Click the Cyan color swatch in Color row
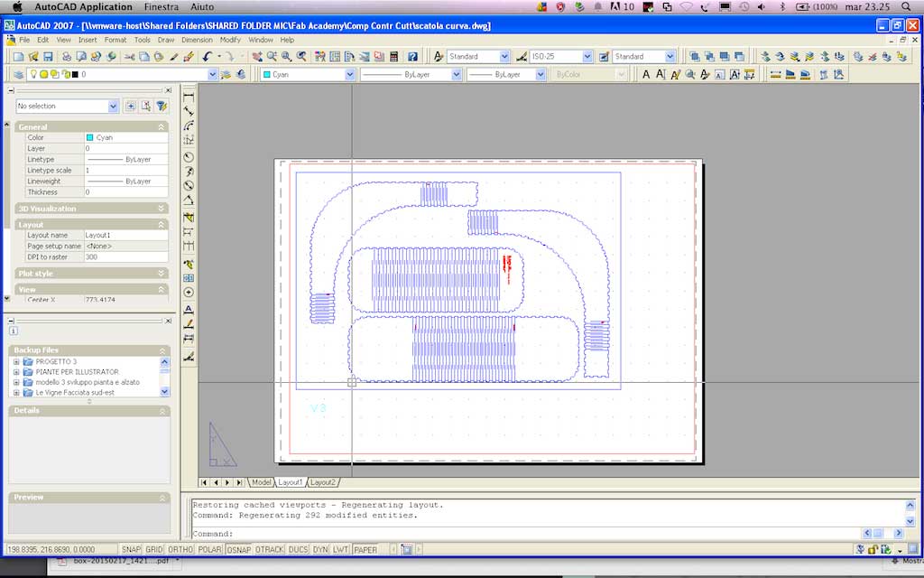Viewport: 924px width, 578px height. [89, 137]
